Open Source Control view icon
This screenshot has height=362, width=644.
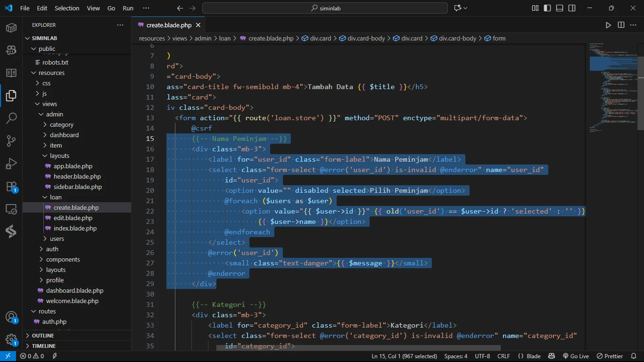point(11,140)
